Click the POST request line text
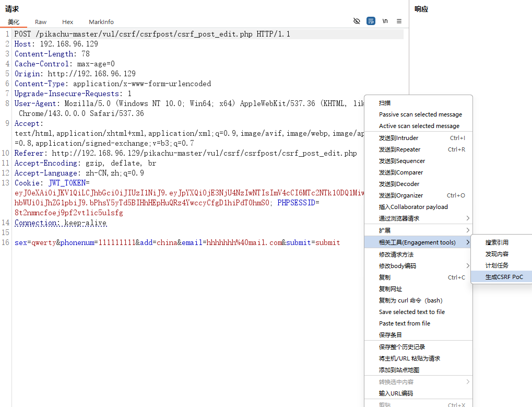This screenshot has width=532, height=407. 152,34
